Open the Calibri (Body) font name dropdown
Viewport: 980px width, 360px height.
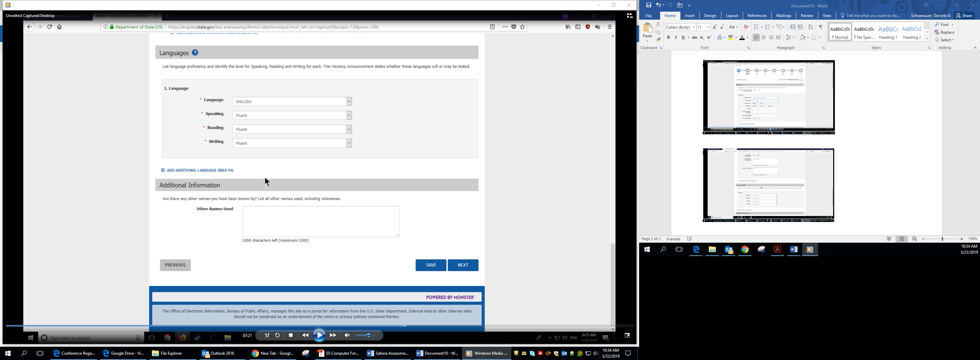coord(693,27)
